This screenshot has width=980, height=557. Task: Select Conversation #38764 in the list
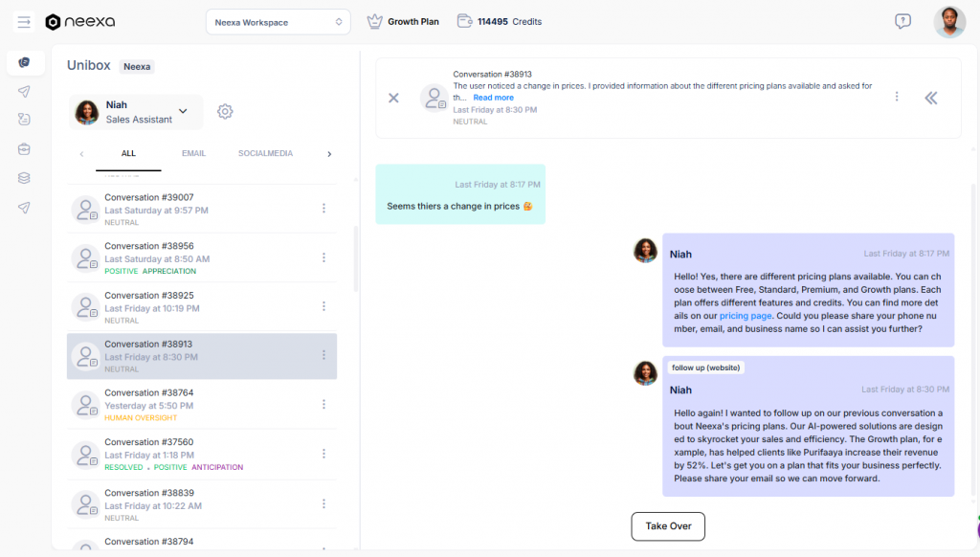tap(191, 405)
